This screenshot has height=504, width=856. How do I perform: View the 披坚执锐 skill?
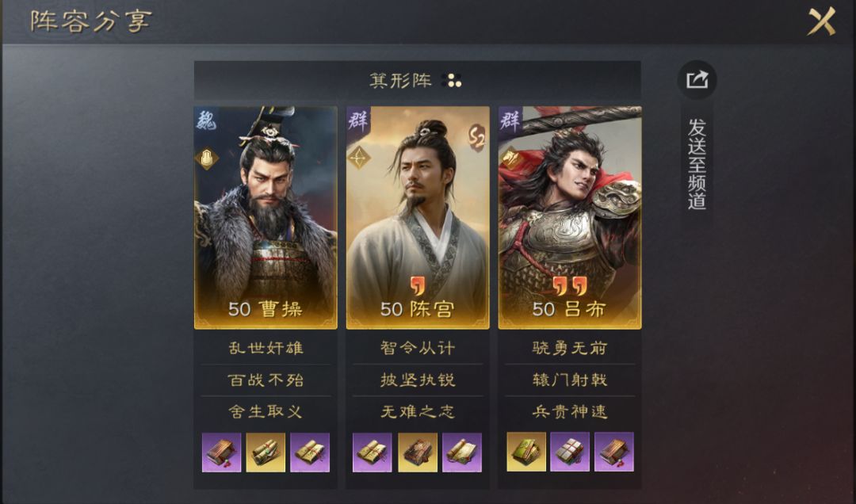tap(418, 380)
